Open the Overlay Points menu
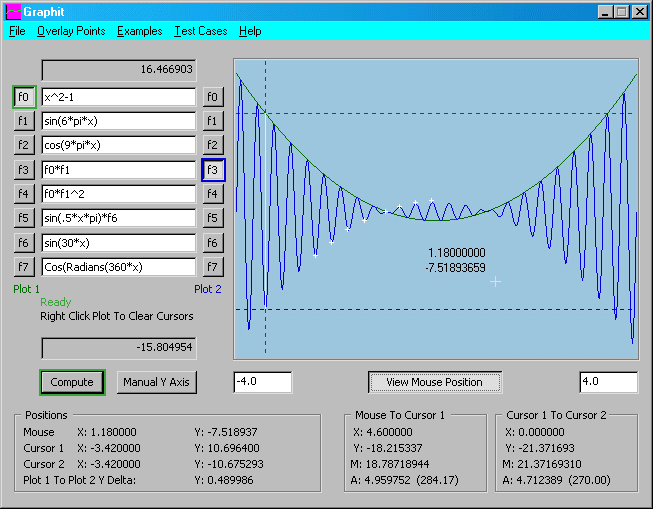653x509 pixels. [x=71, y=31]
